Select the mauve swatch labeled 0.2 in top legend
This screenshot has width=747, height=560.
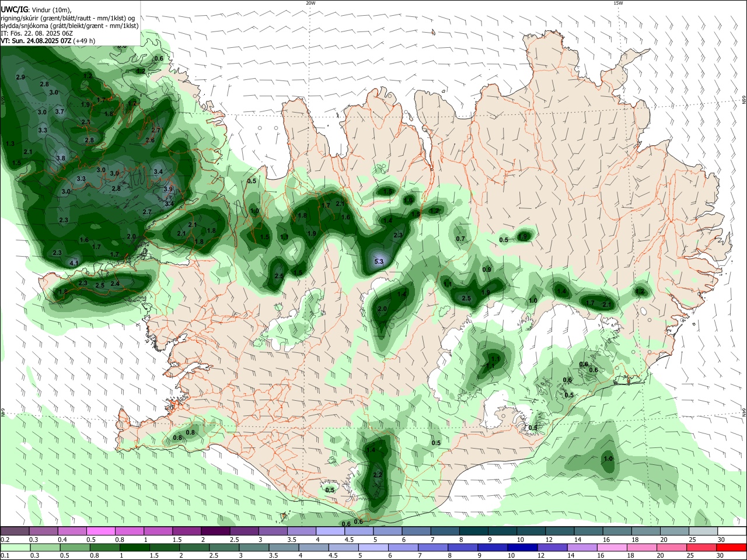(15, 531)
